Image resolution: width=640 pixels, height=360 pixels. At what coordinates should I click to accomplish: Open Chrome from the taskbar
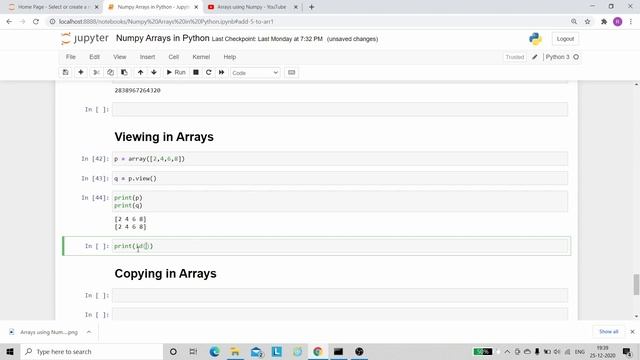click(318, 351)
